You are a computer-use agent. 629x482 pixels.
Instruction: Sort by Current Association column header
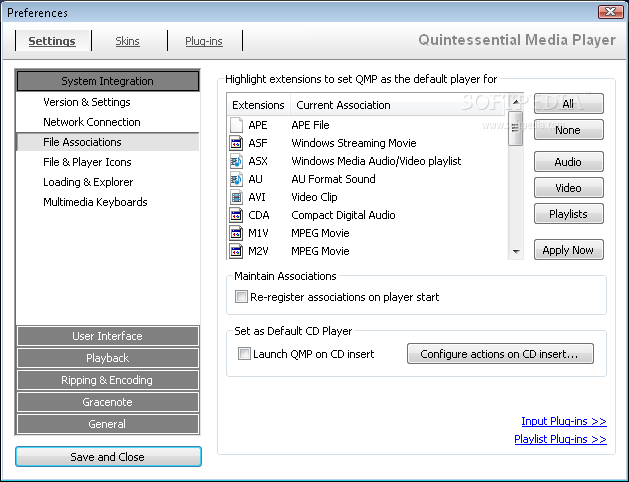(x=397, y=105)
